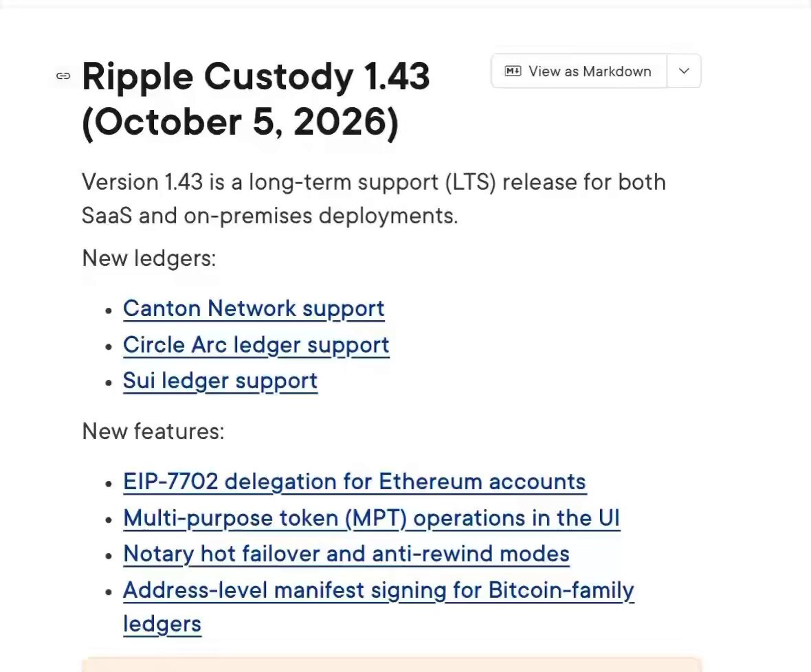The height and width of the screenshot is (672, 811).
Task: Click the (October 5, 2026) date in heading
Action: coord(240,122)
